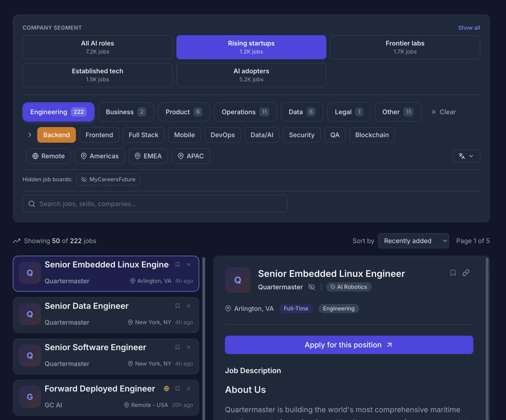Screen dimensions: 506x420
Task: Toggle Blockchain subcategory chip
Action: point(372,135)
